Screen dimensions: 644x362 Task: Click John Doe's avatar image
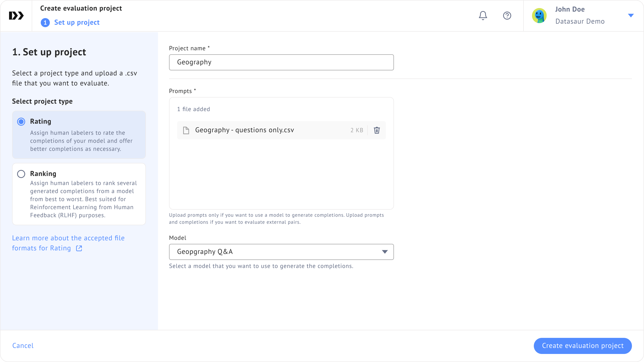[x=539, y=16]
